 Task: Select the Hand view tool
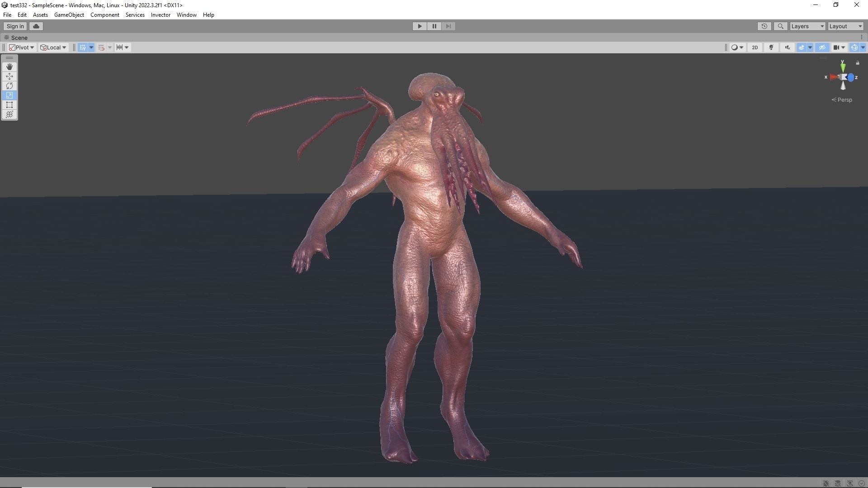(9, 67)
